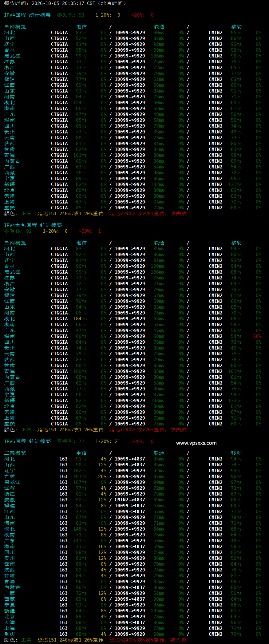Click the 零重传: 92 summary count
The image size is (269, 644).
click(x=18, y=231)
